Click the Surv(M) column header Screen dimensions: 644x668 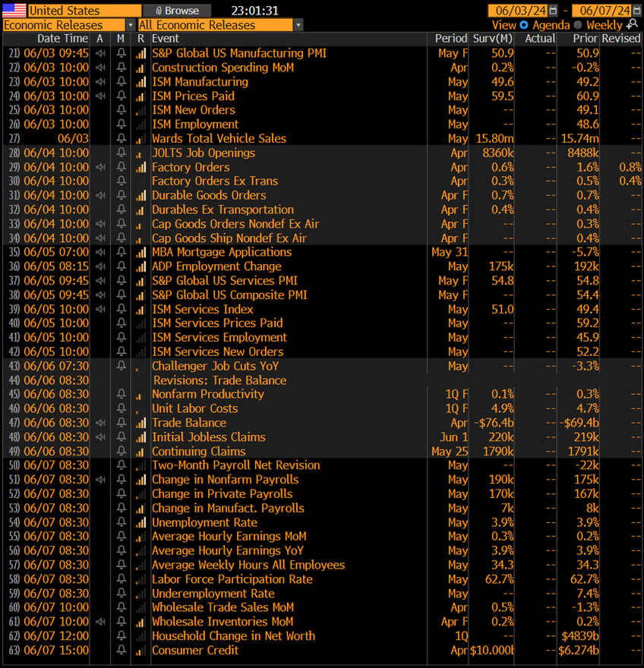493,39
